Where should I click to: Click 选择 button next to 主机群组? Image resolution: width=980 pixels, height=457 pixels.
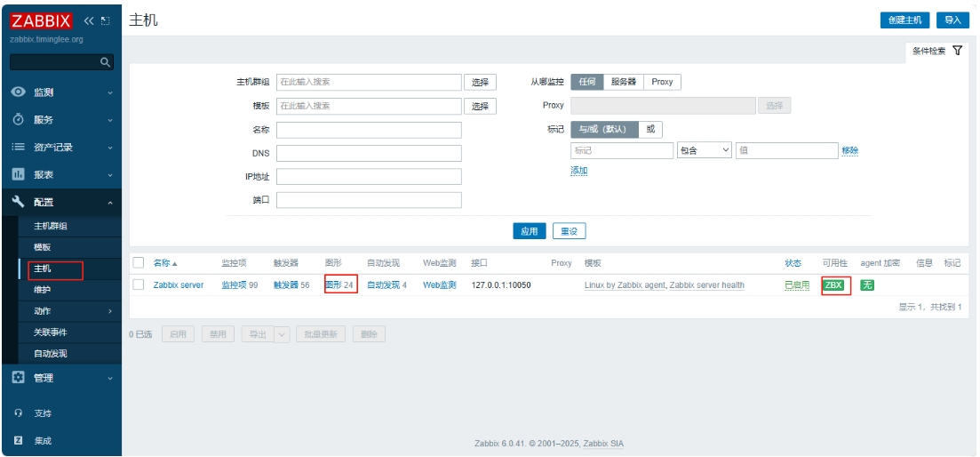coord(480,83)
